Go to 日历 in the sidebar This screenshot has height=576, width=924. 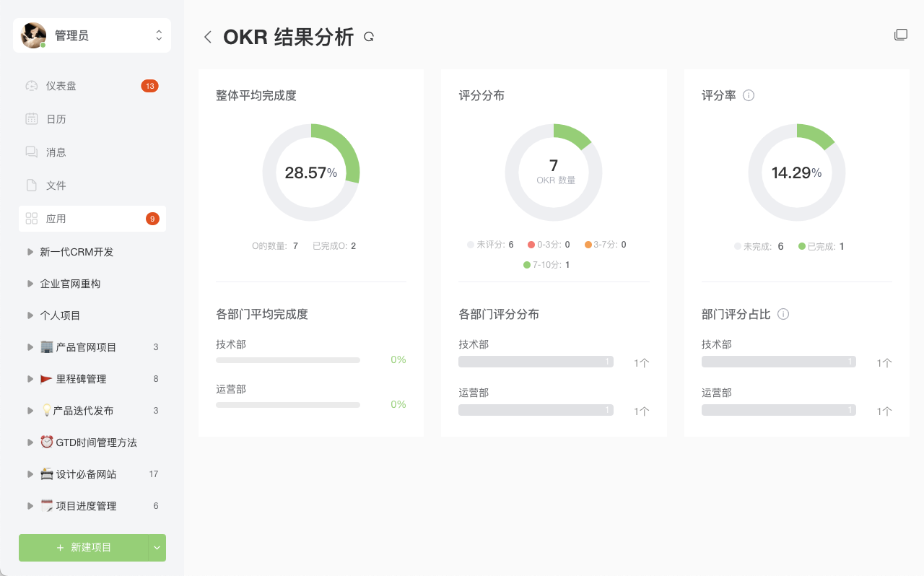click(x=92, y=119)
